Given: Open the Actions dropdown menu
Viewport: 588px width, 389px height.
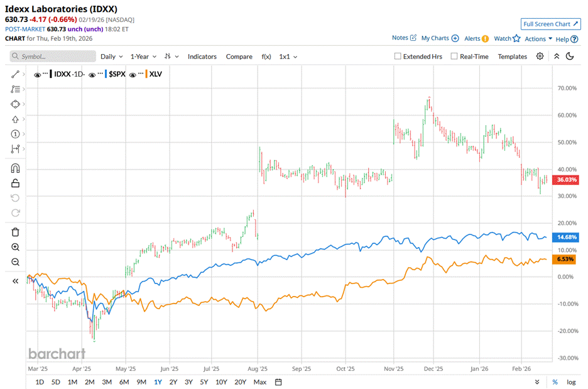Looking at the screenshot, I should pyautogui.click(x=538, y=38).
